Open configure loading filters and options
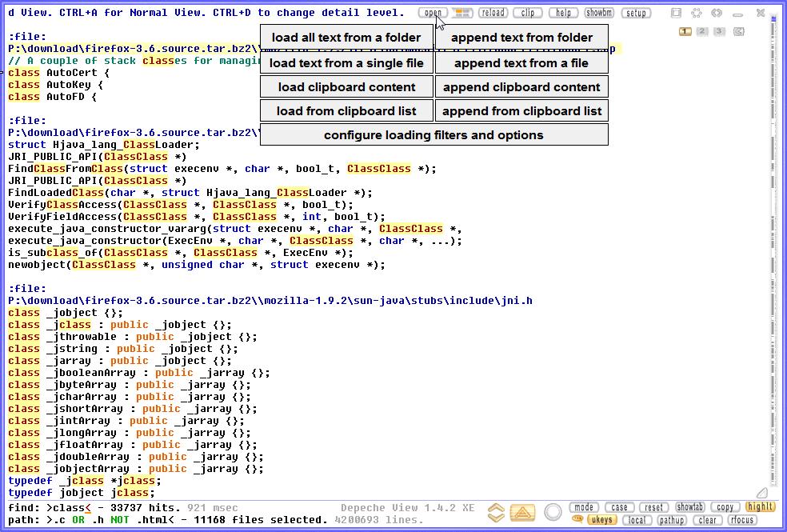 [433, 135]
